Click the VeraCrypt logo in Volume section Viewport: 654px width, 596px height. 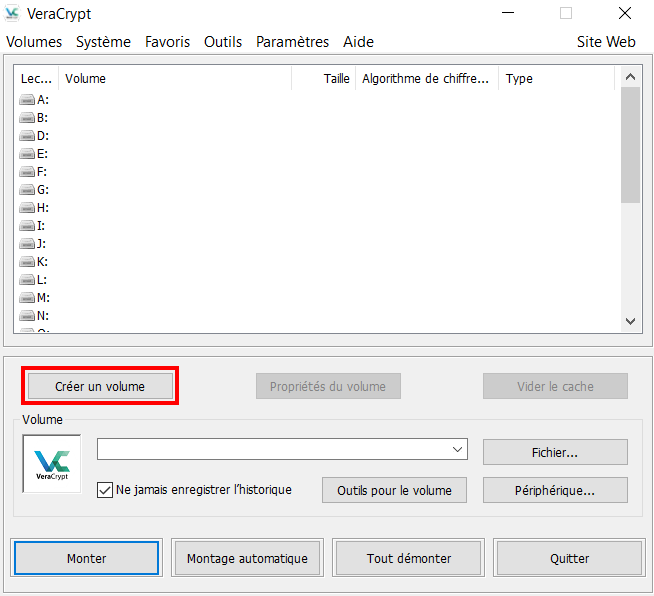coord(52,463)
